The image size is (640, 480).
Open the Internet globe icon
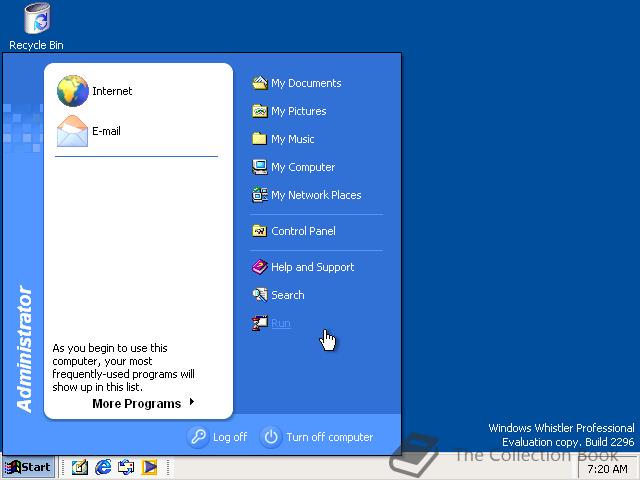pyautogui.click(x=73, y=91)
